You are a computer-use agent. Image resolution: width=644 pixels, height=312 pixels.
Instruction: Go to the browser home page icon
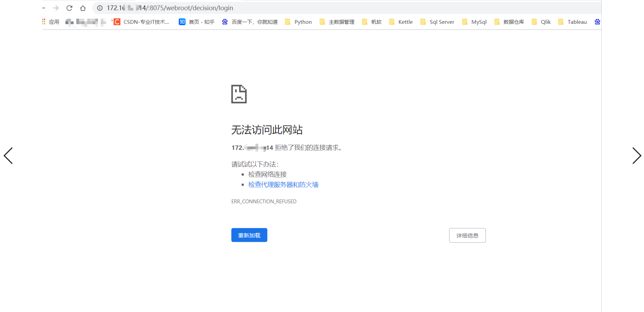83,8
